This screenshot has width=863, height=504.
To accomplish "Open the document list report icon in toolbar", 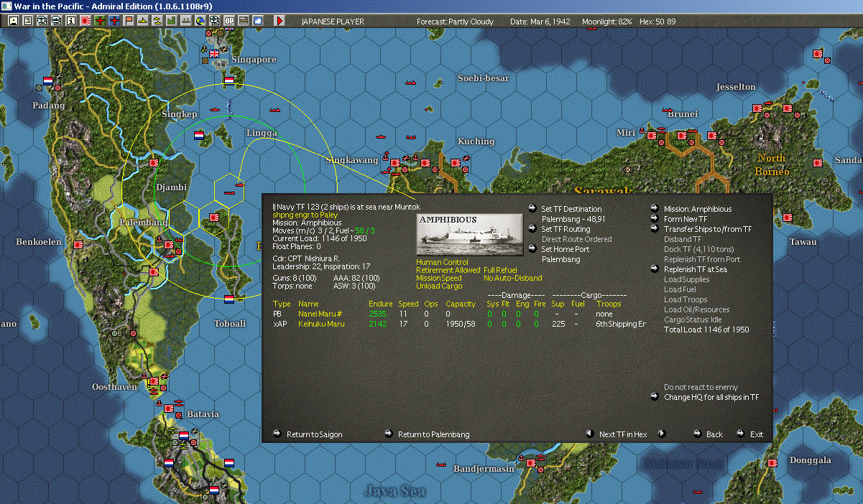I will [x=28, y=21].
